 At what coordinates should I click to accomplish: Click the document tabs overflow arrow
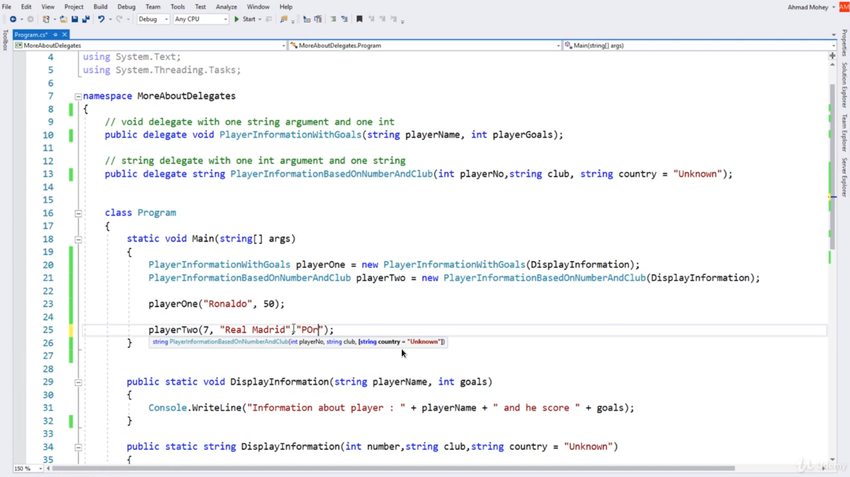click(833, 35)
